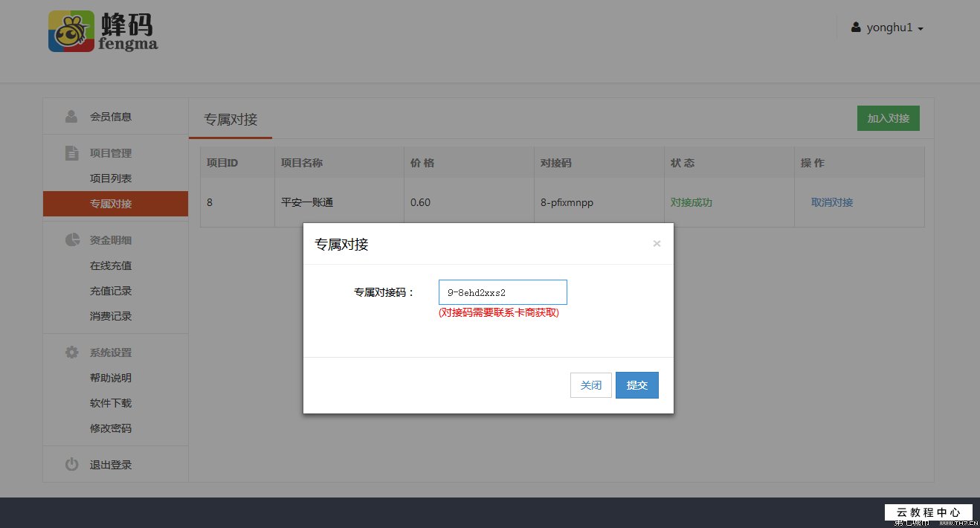Click the member info person icon
The width and height of the screenshot is (980, 528).
(x=71, y=116)
